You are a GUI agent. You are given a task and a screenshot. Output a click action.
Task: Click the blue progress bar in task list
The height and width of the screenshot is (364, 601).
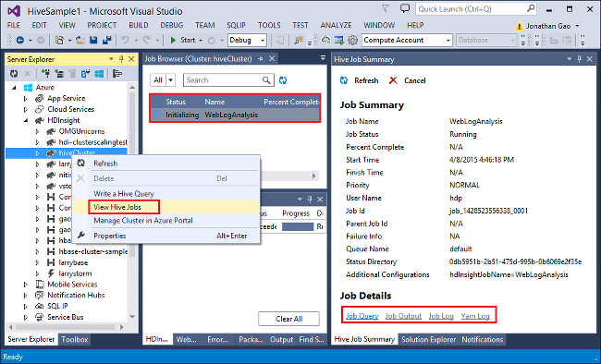[298, 226]
